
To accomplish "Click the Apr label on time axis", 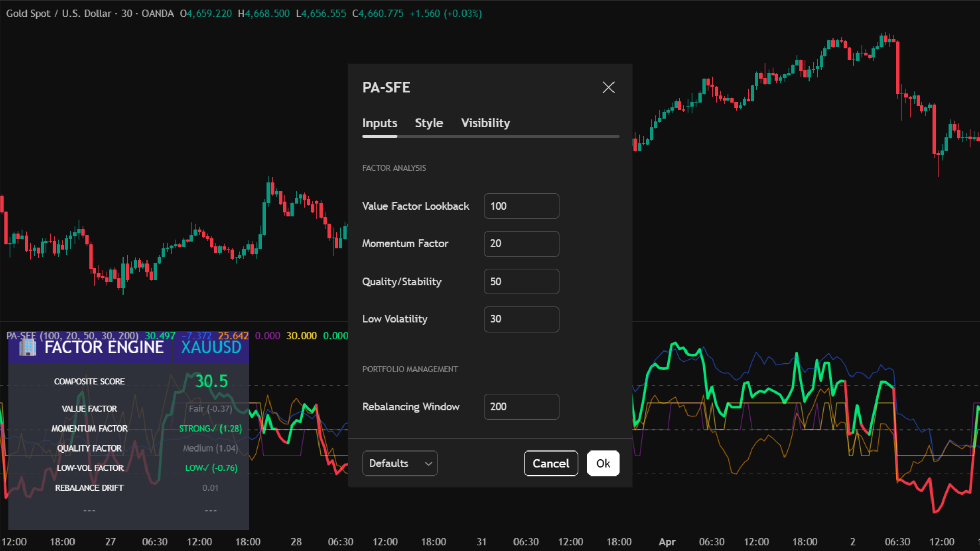I will pyautogui.click(x=667, y=542).
